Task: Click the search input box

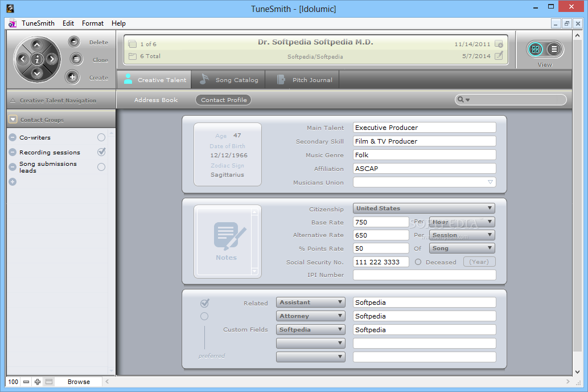Action: click(x=511, y=100)
